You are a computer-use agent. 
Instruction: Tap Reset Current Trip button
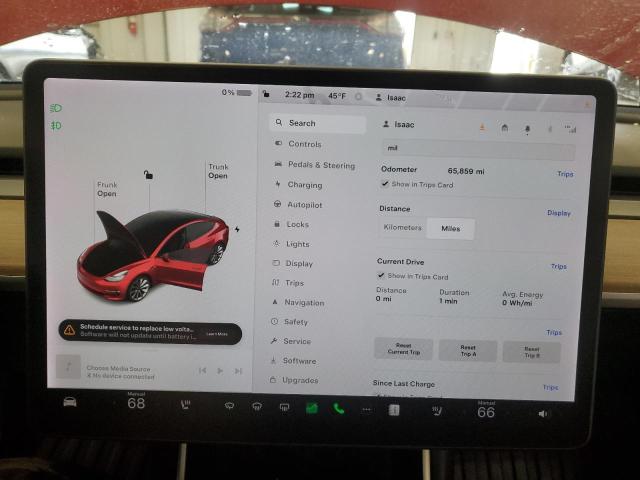coord(403,349)
